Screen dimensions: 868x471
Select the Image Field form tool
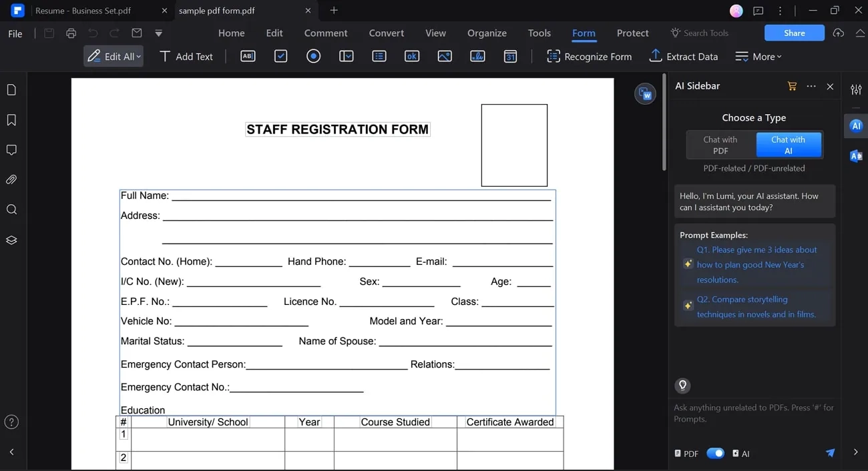tap(445, 57)
